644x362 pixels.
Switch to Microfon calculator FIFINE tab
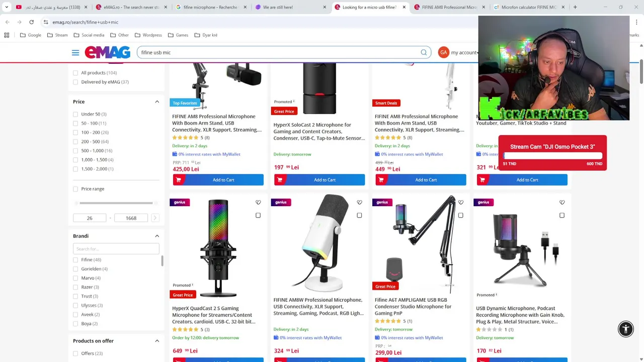pyautogui.click(x=528, y=7)
